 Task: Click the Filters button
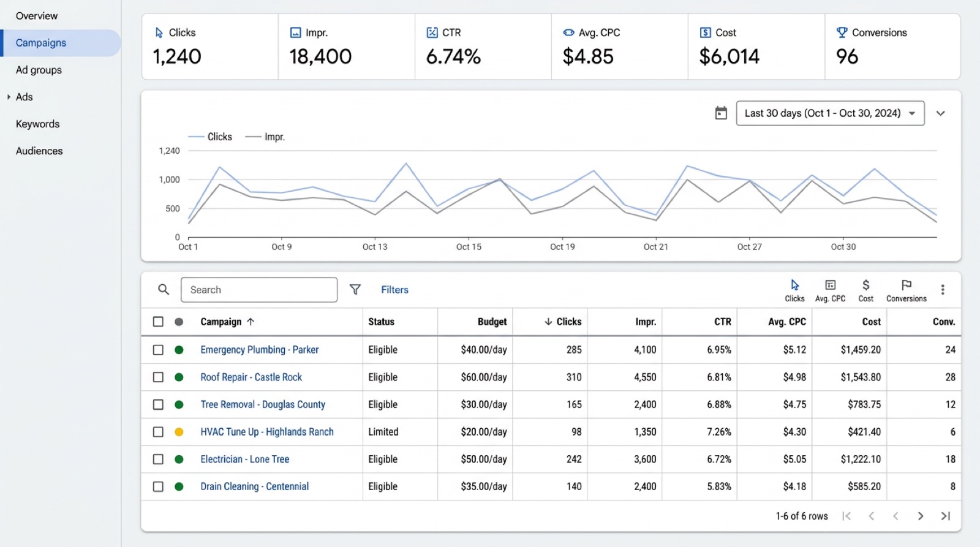(x=394, y=290)
